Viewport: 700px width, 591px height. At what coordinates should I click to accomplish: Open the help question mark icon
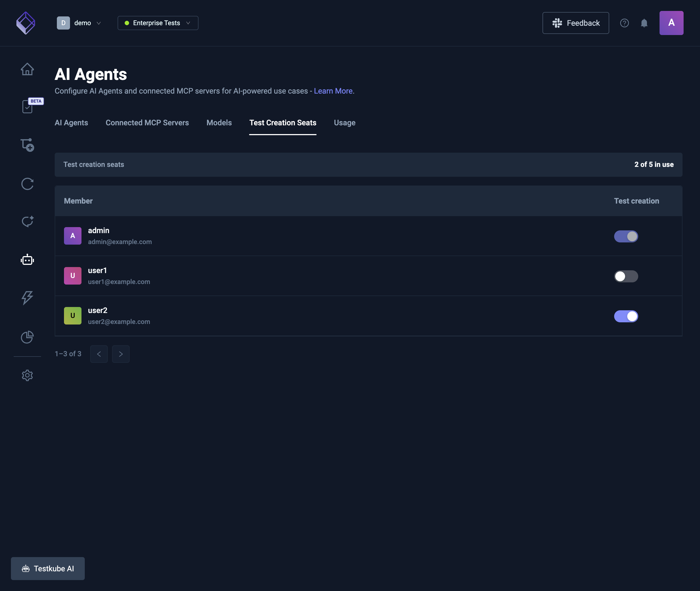tap(624, 23)
